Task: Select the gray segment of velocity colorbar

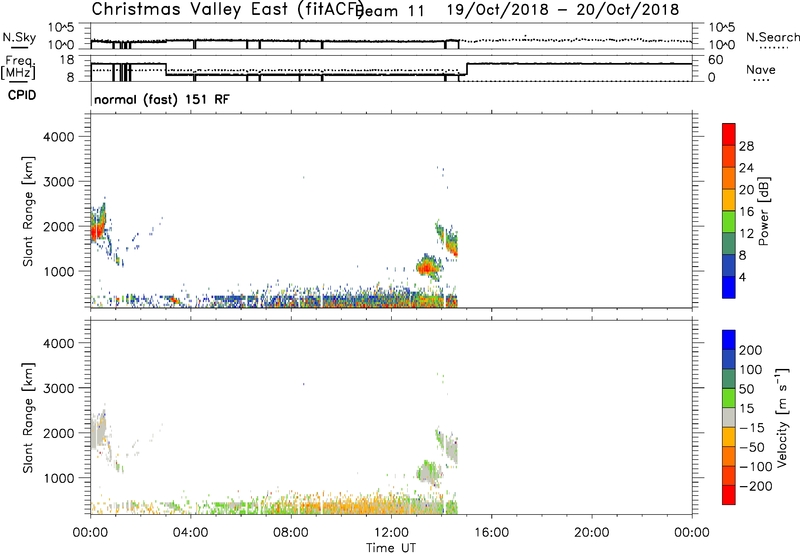Action: point(729,417)
